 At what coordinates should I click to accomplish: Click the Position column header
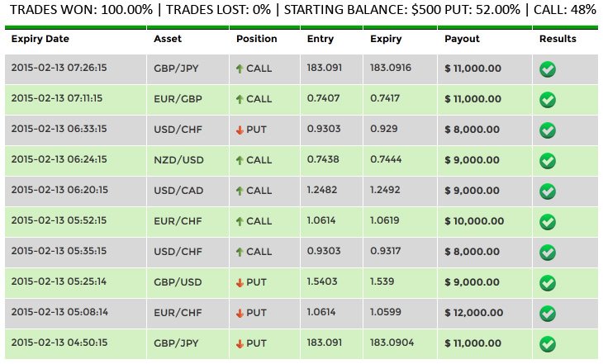point(256,39)
